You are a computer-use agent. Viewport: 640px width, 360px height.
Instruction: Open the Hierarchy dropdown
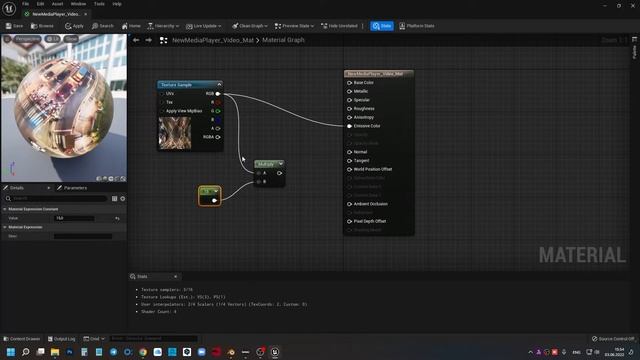tap(163, 26)
